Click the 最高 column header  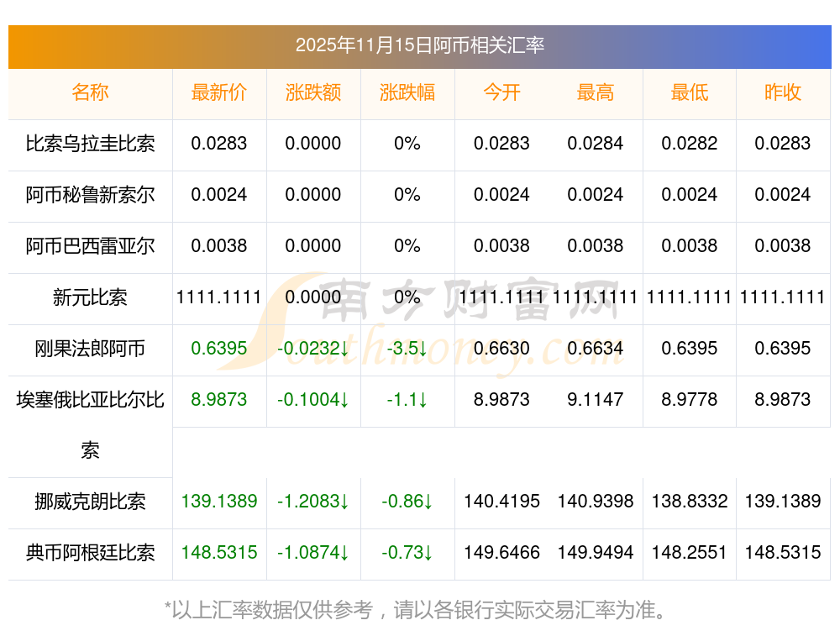coord(596,92)
